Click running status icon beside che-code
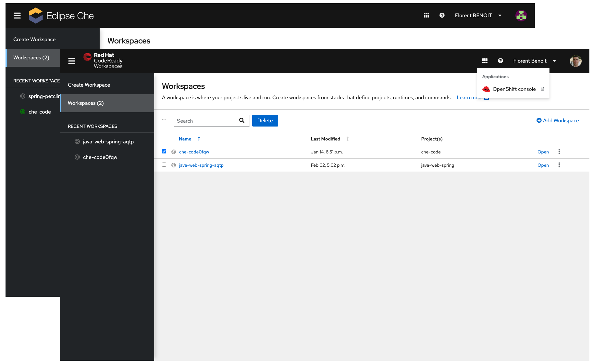Viewport: 592px width, 364px height. pos(23,112)
